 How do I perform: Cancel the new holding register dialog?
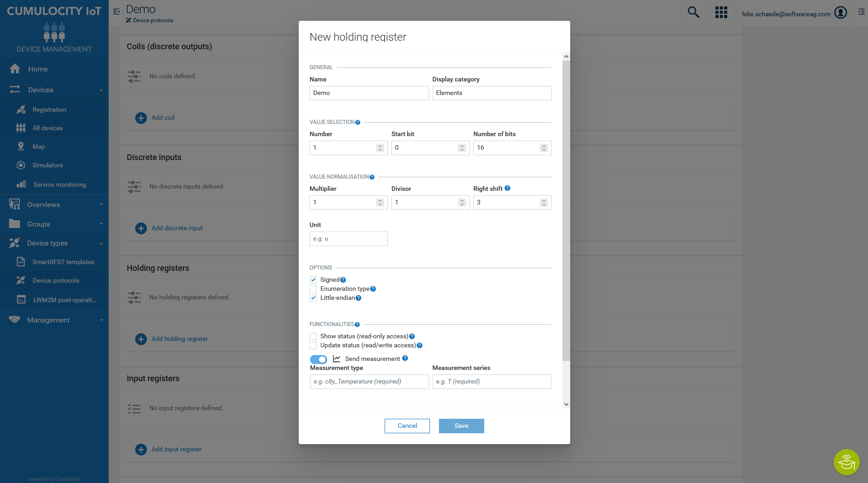pyautogui.click(x=407, y=426)
